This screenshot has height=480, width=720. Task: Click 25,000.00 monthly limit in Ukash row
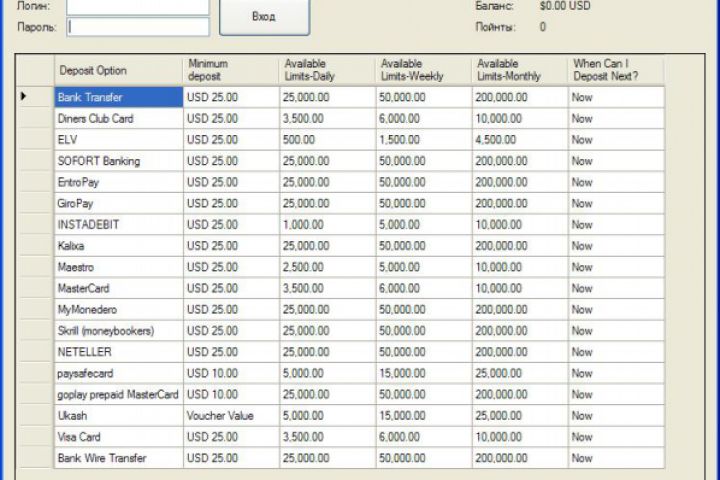tap(520, 416)
